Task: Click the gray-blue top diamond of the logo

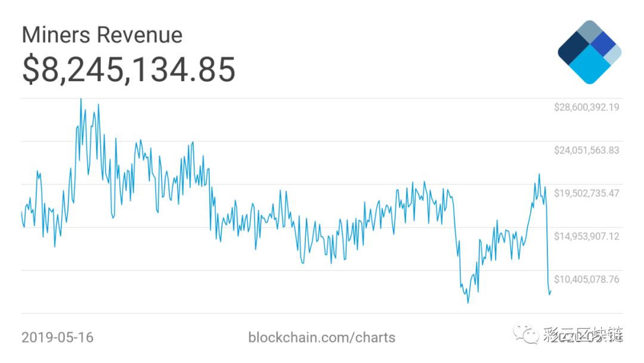Action: pyautogui.click(x=590, y=32)
